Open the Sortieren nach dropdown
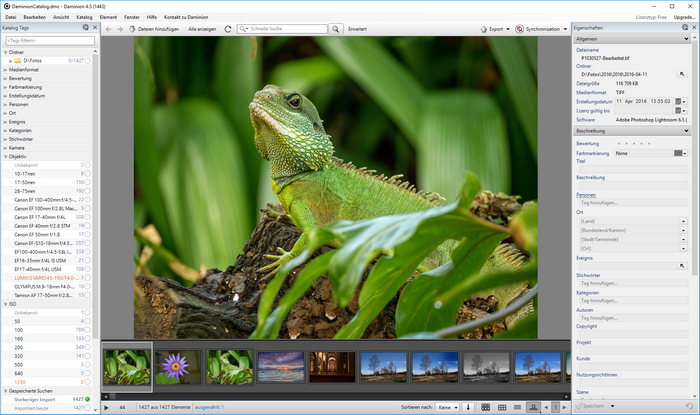Screen dimensions: 700x415 click(448, 407)
